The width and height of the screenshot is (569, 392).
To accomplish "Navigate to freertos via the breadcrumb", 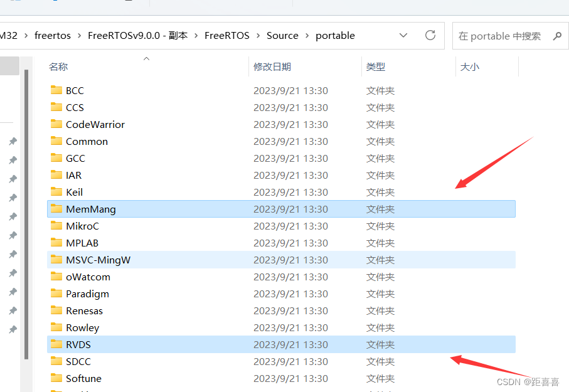I will click(53, 36).
